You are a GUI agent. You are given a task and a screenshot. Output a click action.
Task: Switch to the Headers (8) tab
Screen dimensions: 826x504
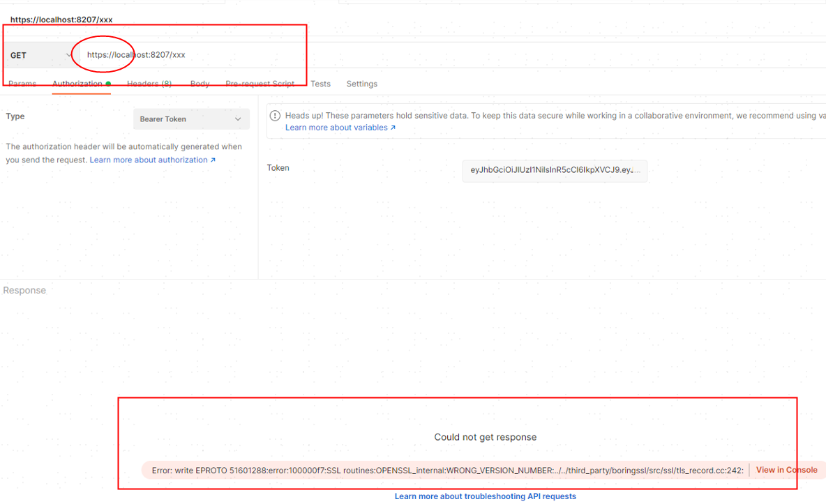coord(149,84)
